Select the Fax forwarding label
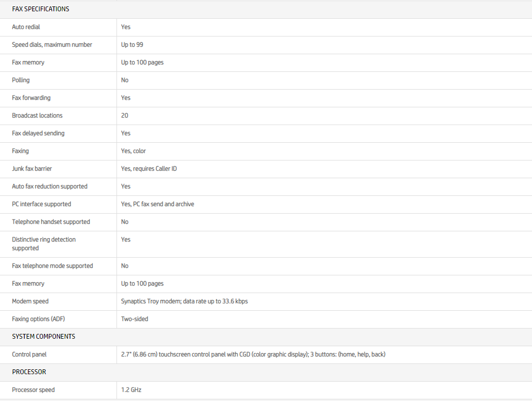Viewport: 532px width, 401px height. (x=31, y=98)
